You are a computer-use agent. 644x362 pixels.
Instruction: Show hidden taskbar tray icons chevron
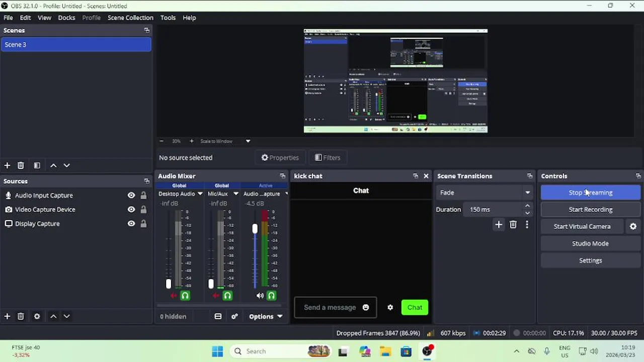[x=516, y=351]
